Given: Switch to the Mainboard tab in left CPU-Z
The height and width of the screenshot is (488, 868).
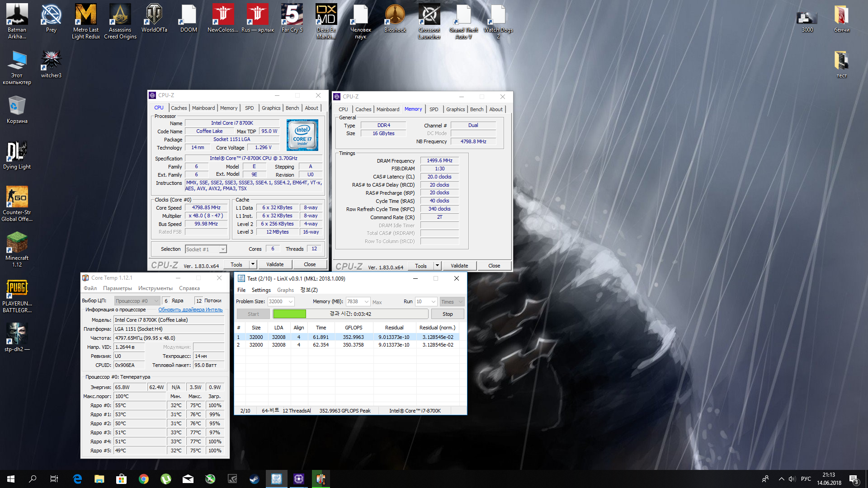Looking at the screenshot, I should [203, 108].
